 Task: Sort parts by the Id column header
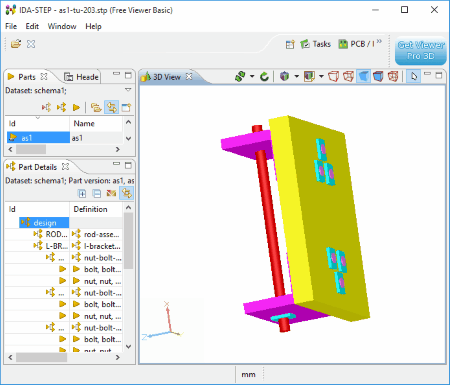click(x=37, y=123)
